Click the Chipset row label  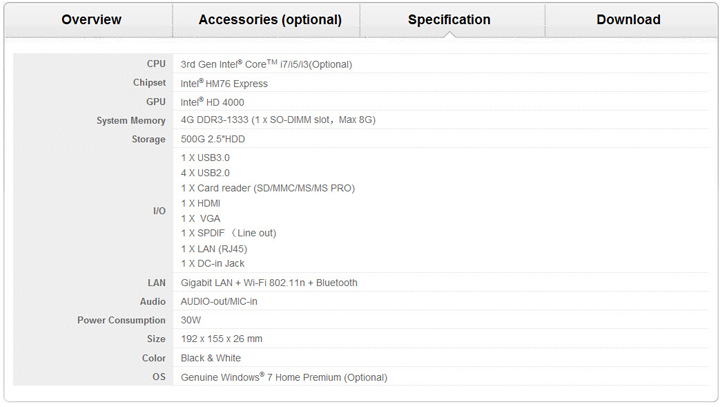149,83
